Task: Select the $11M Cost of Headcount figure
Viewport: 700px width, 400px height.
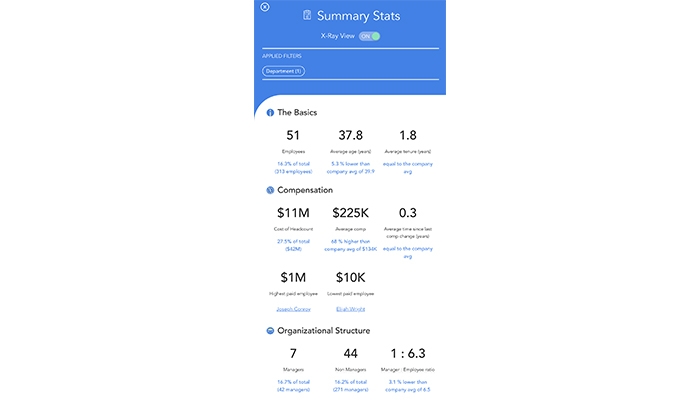Action: tap(293, 213)
